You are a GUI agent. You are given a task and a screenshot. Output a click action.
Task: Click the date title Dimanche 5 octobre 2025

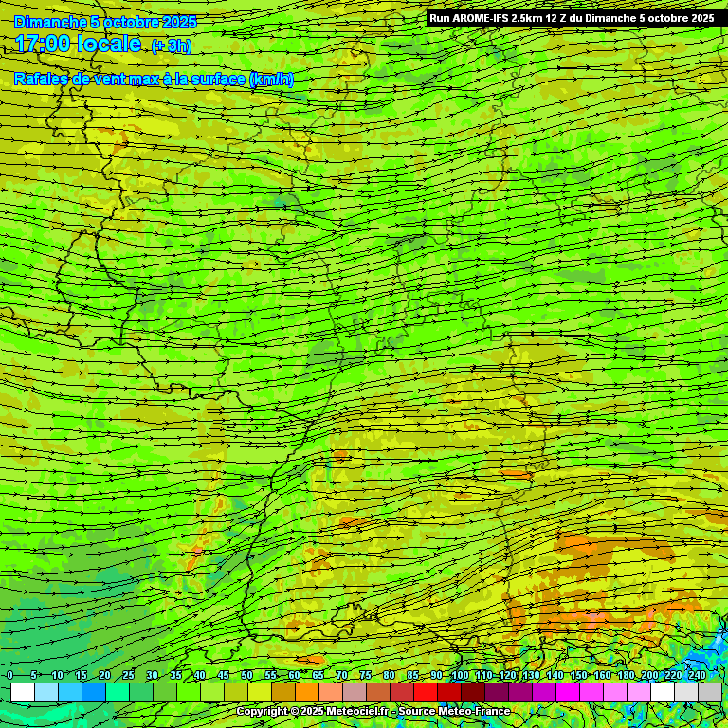pyautogui.click(x=105, y=21)
